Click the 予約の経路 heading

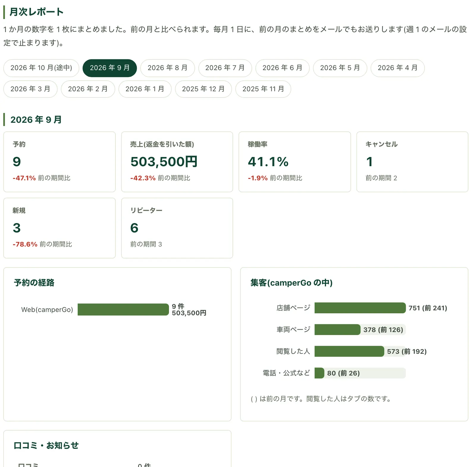coord(34,283)
